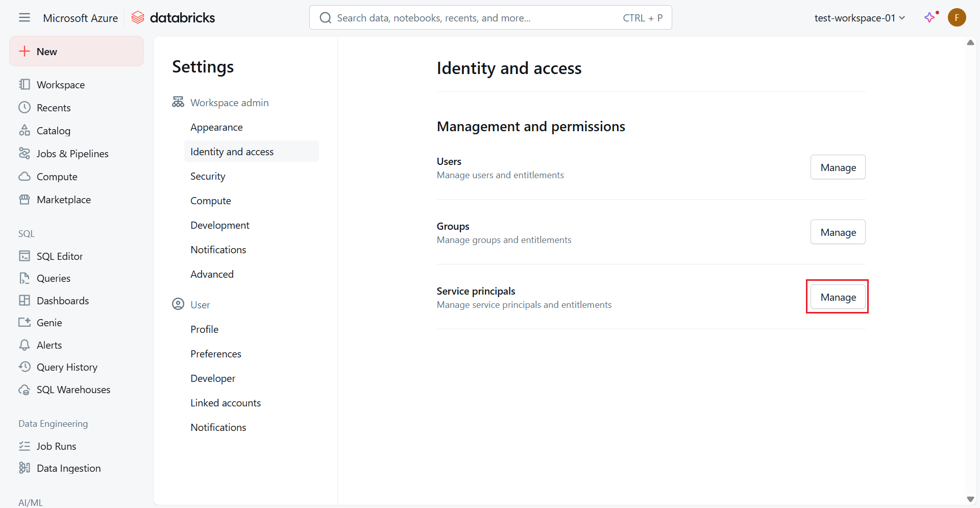Click 'Manage service principals and entitlements' text
Screen dimensions: 980x508
[524, 305]
